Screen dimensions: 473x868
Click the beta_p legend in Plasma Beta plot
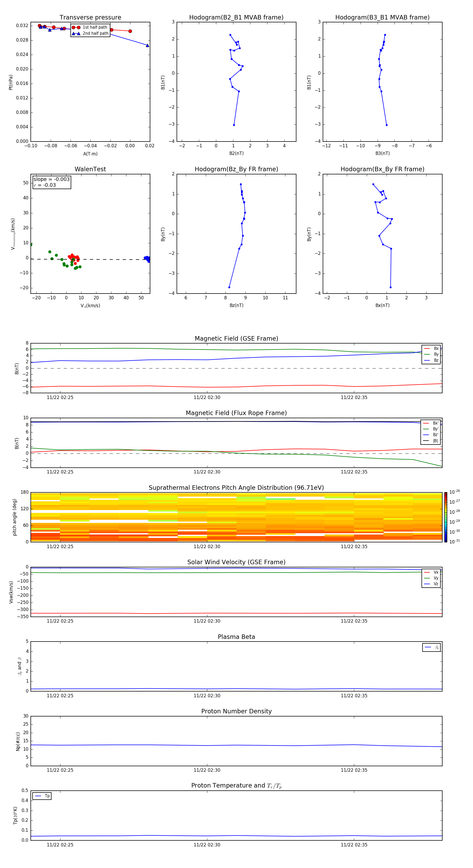click(x=431, y=647)
